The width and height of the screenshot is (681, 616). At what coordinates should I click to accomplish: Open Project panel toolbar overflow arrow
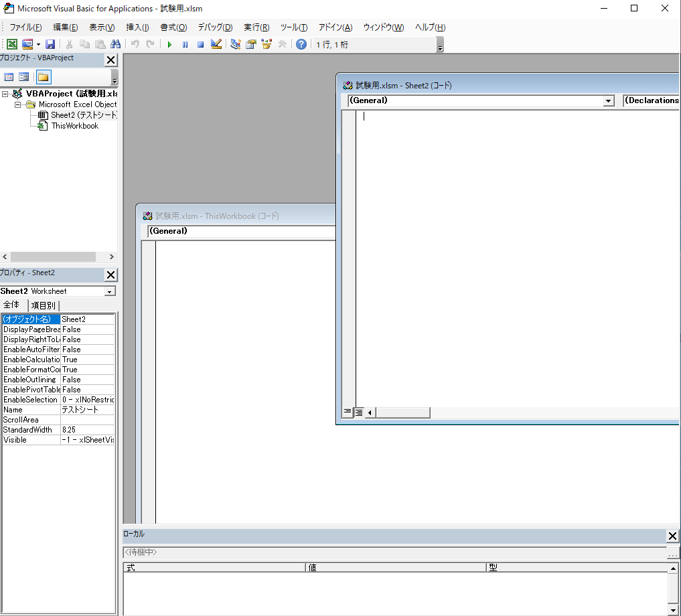[x=115, y=78]
